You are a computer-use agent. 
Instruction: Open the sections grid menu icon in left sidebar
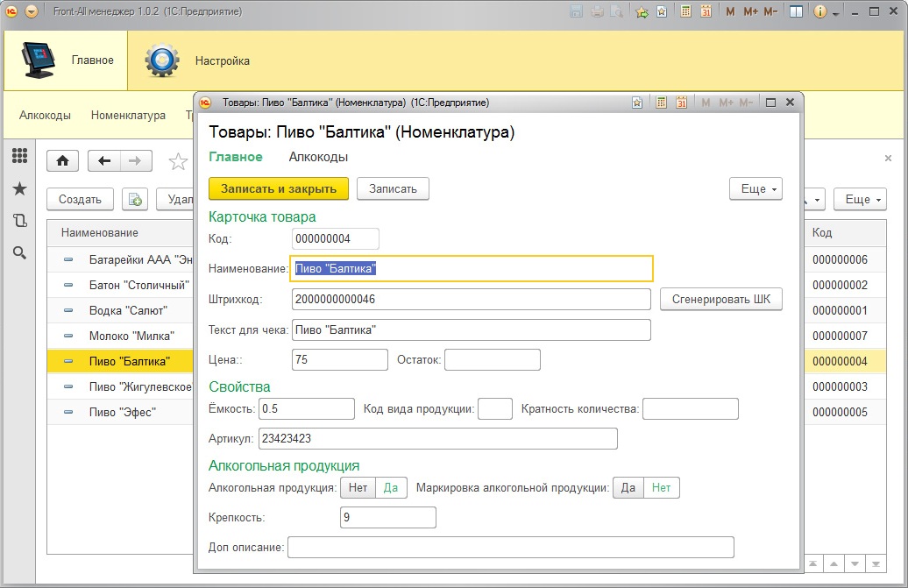pos(19,155)
